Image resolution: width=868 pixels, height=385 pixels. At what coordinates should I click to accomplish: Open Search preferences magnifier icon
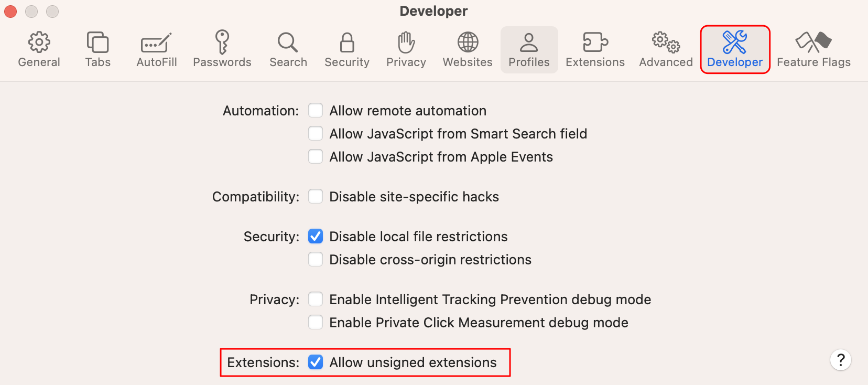(288, 42)
